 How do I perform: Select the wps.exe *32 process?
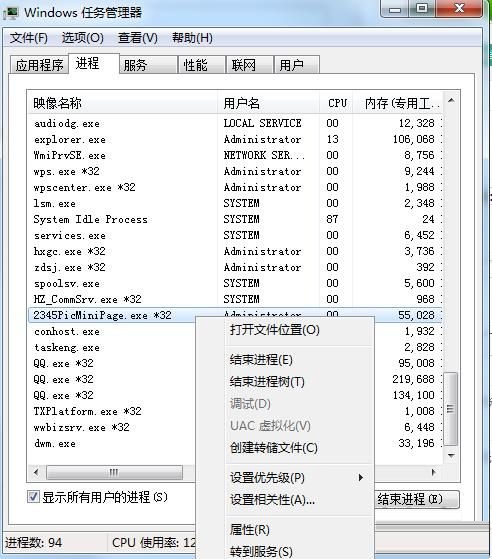235,171
